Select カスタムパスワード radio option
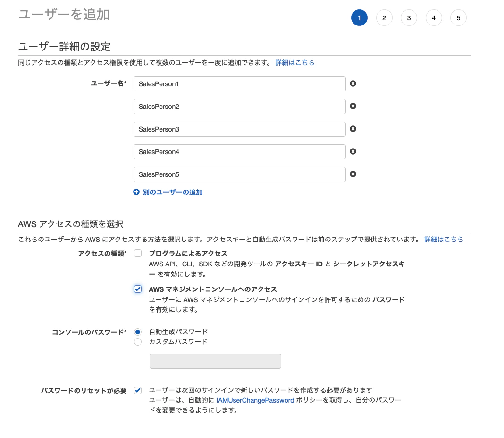 tap(138, 342)
